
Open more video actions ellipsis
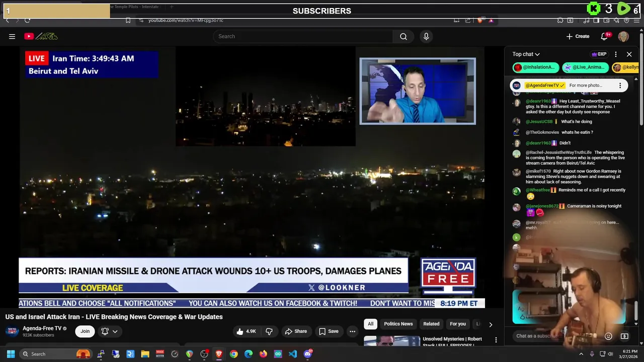pos(352,331)
